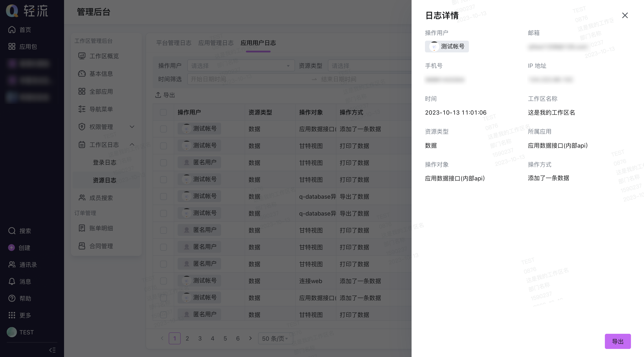Click the 搜索 magnifier icon
This screenshot has width=644, height=357.
(12, 231)
